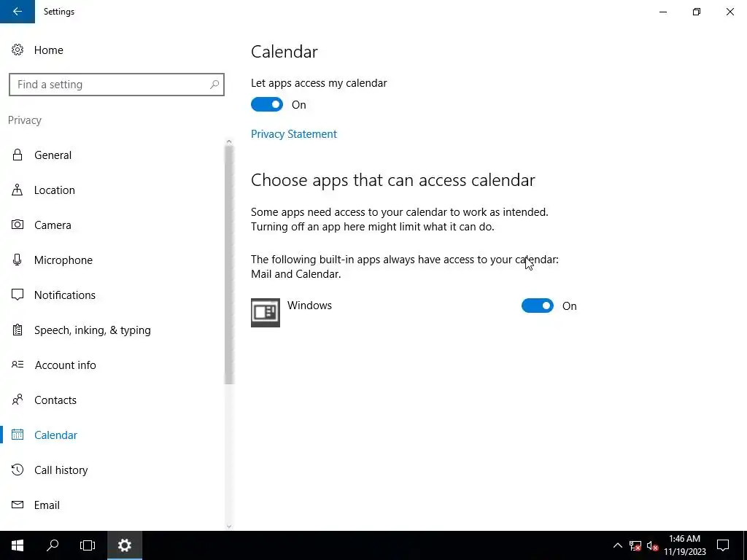
Task: Click the magnifier icon in search box
Action: tap(214, 85)
